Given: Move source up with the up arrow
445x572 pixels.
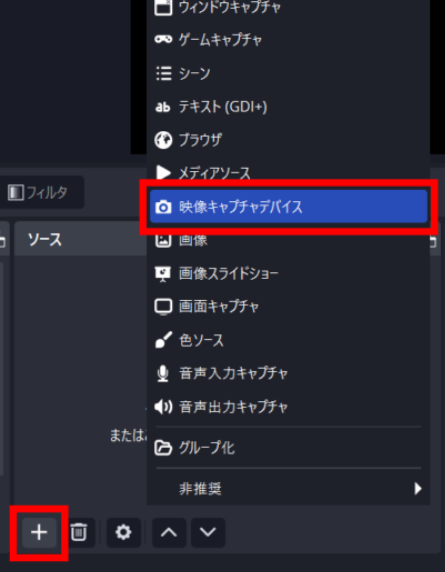Looking at the screenshot, I should coord(169,532).
